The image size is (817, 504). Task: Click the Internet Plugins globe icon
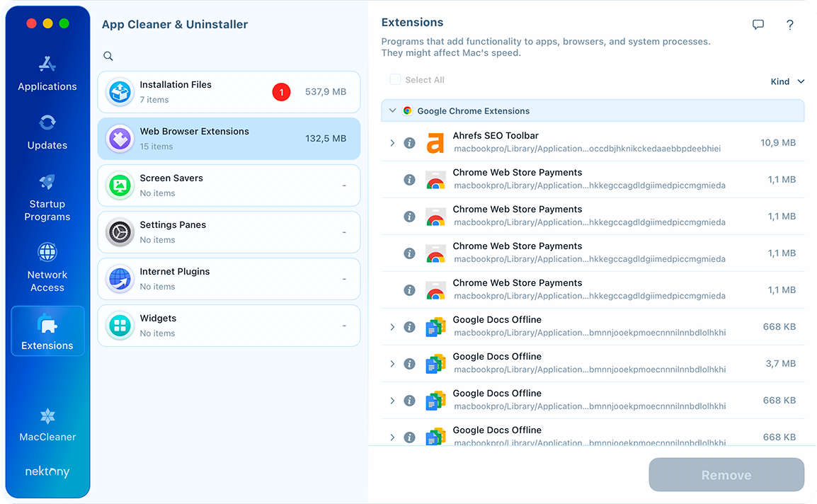point(120,279)
